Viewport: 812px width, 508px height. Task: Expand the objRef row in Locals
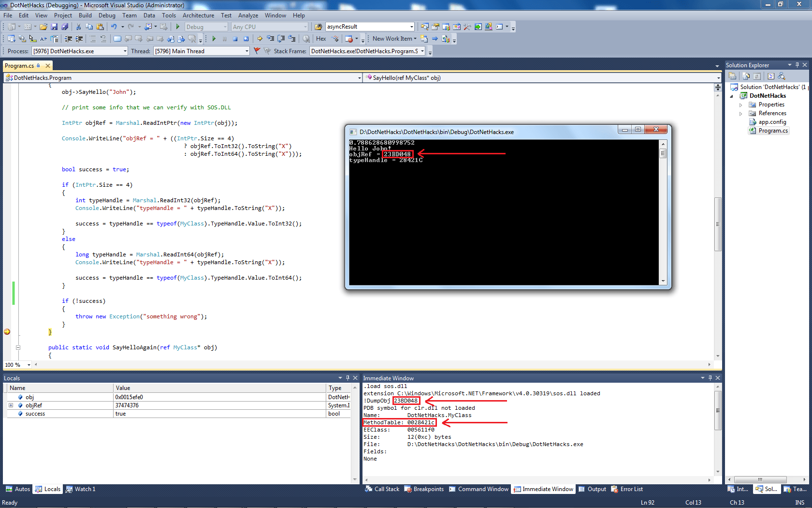11,405
